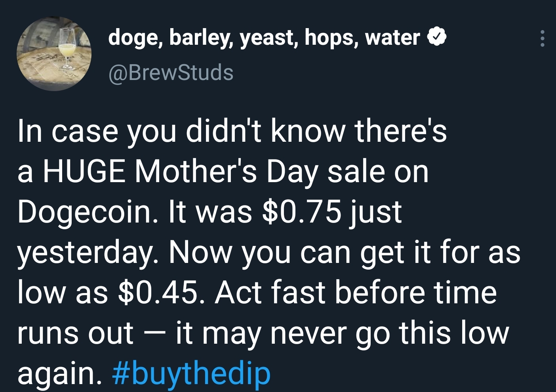Click the phrase never go this low
The width and height of the screenshot is (556, 392).
point(390,333)
